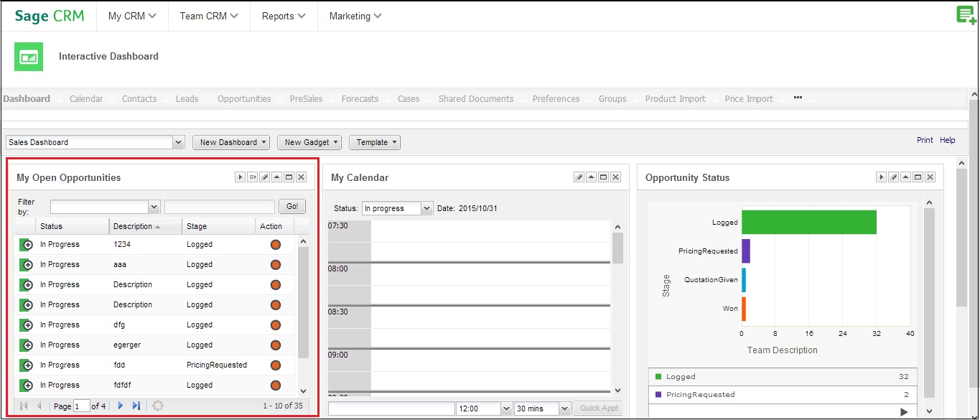The height and width of the screenshot is (420, 980).
Task: Open the Marketing menu
Action: [x=355, y=16]
